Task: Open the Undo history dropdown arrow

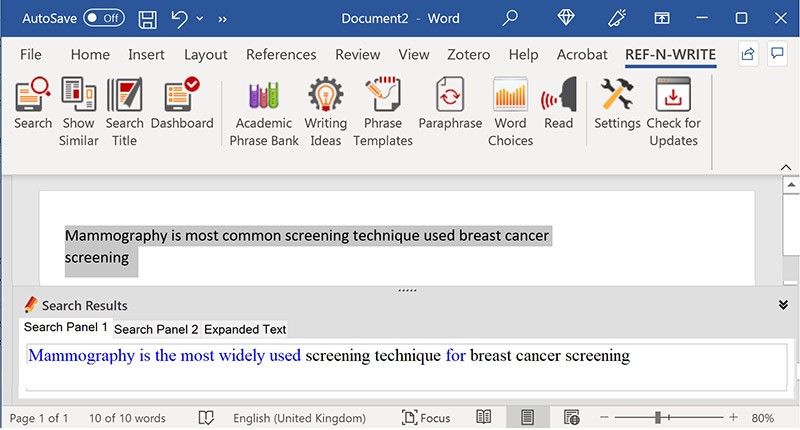Action: click(x=200, y=19)
